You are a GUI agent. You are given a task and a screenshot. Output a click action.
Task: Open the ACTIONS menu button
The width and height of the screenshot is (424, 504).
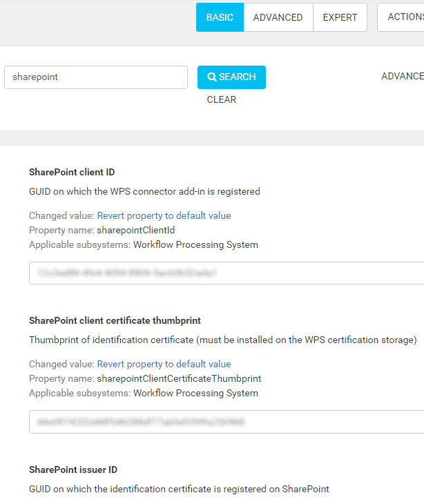click(x=401, y=17)
